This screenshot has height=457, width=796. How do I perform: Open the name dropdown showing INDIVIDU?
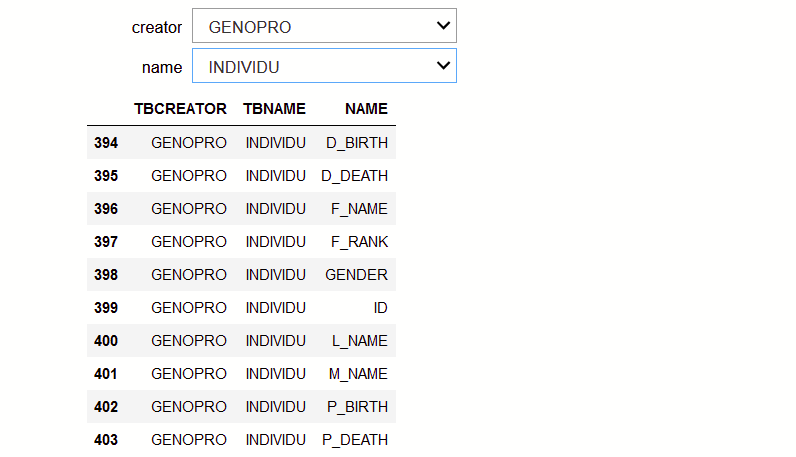(324, 66)
